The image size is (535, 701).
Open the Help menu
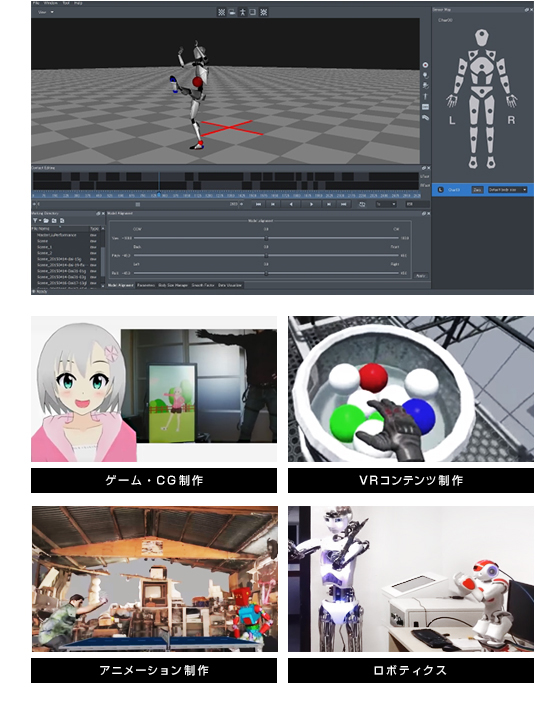click(x=79, y=3)
